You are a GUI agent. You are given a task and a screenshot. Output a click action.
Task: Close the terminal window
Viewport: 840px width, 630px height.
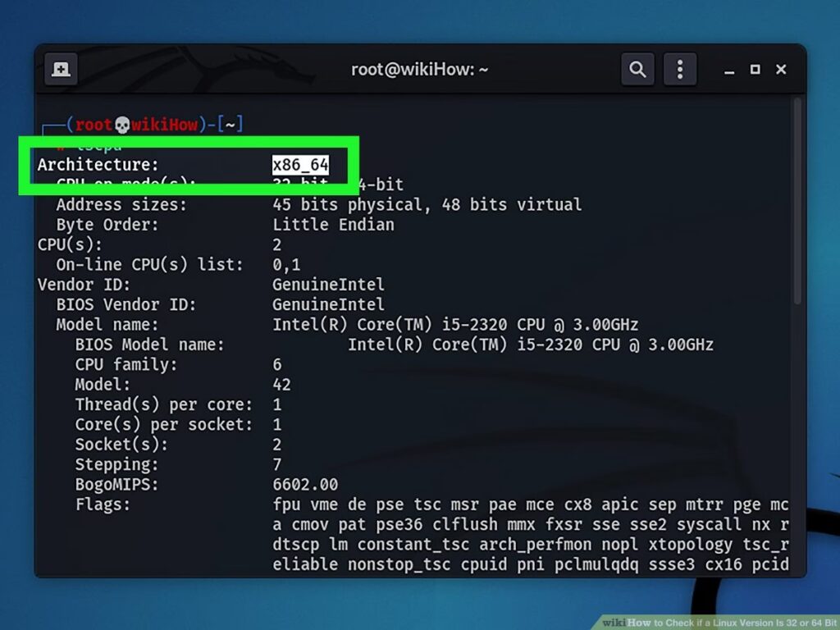click(781, 70)
